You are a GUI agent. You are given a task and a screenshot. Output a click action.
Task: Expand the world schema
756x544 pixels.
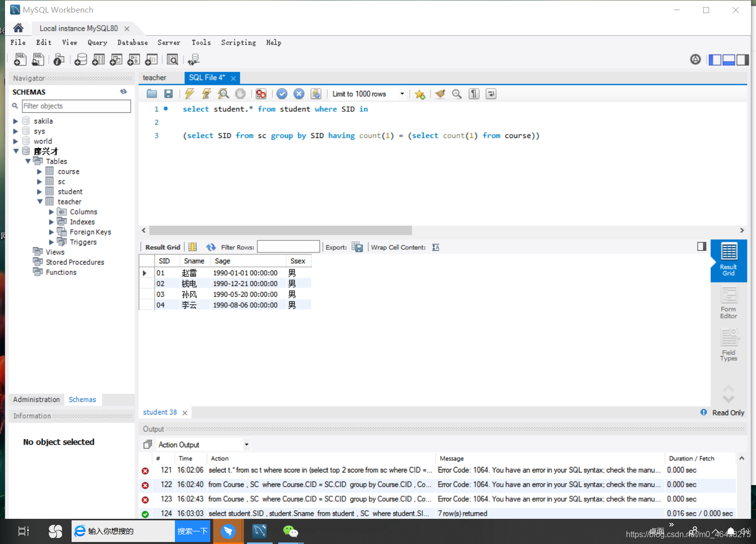(x=16, y=141)
